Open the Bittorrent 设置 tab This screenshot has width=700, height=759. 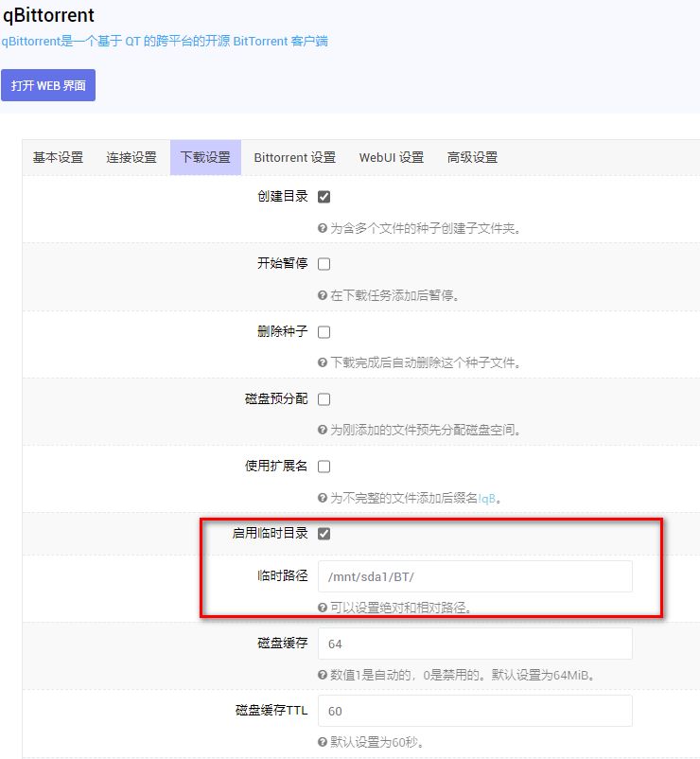point(294,157)
